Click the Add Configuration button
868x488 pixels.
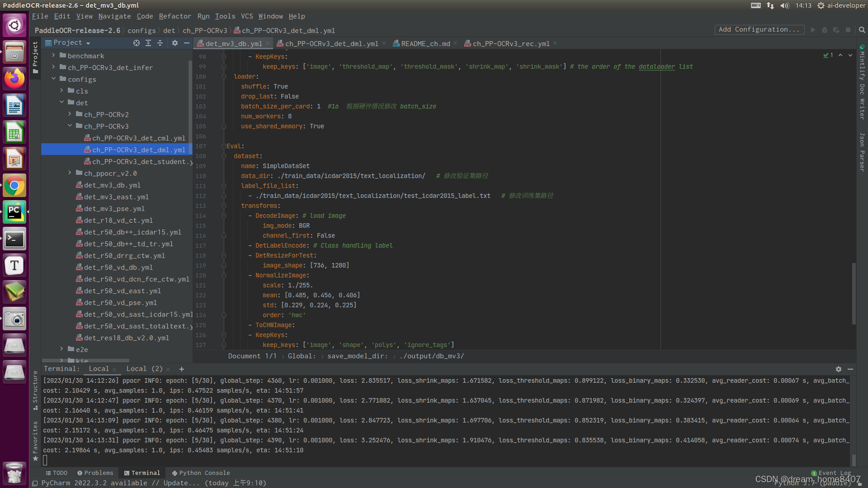click(759, 29)
